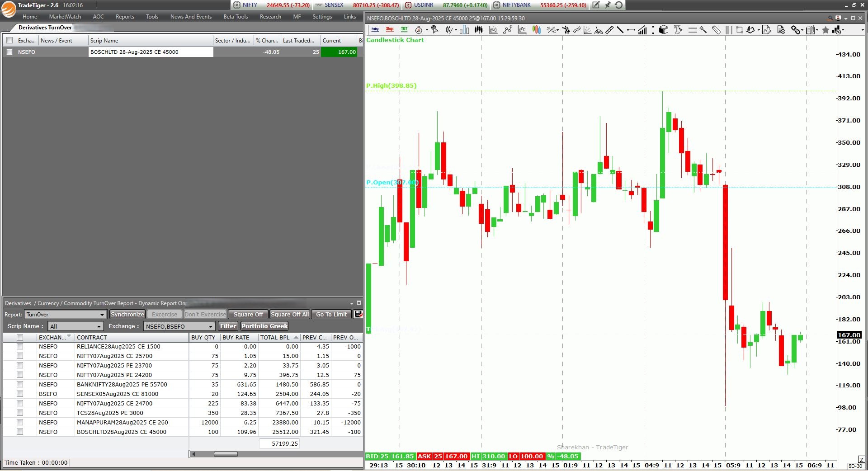The image size is (868, 471).
Task: Click the 3D cube icon in chart toolbar
Action: (x=664, y=30)
